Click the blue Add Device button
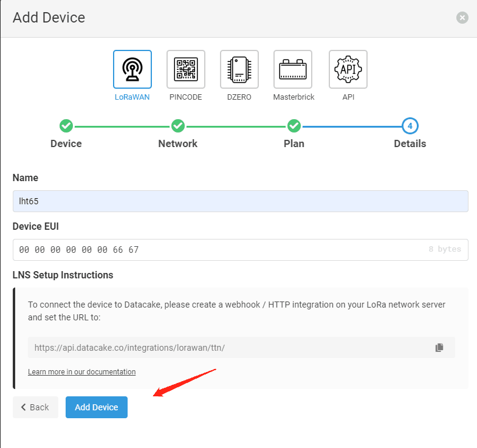Viewport: 477px width, 448px height. (97, 407)
